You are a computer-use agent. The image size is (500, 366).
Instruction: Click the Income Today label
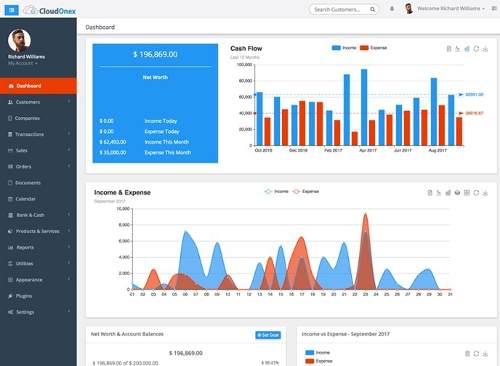pyautogui.click(x=161, y=121)
